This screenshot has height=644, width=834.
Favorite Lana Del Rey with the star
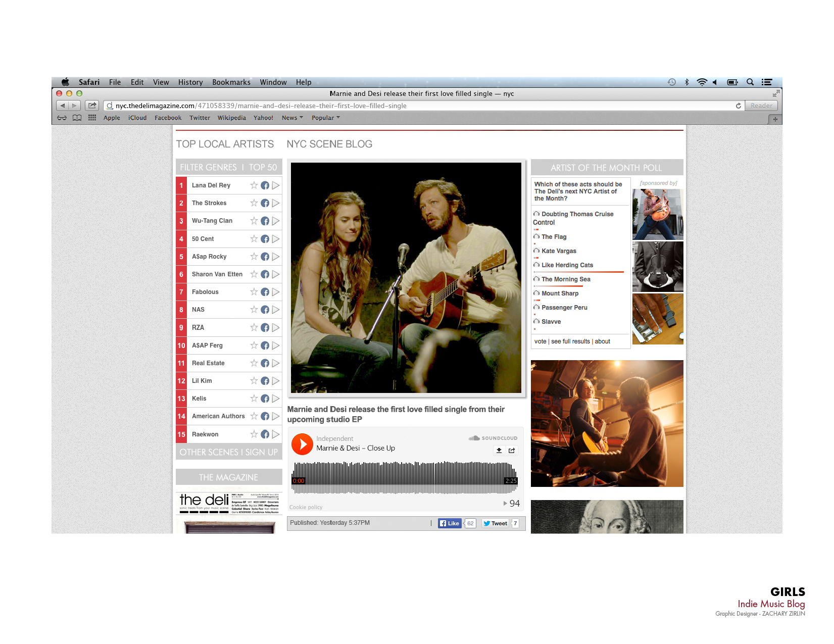pyautogui.click(x=254, y=185)
